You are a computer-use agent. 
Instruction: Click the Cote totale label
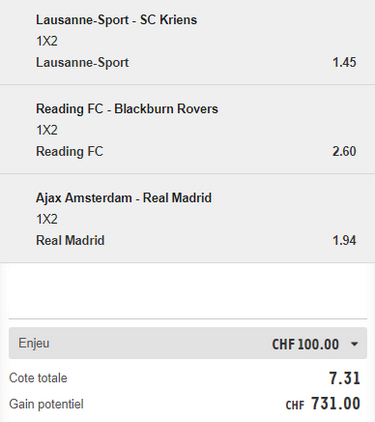point(38,378)
